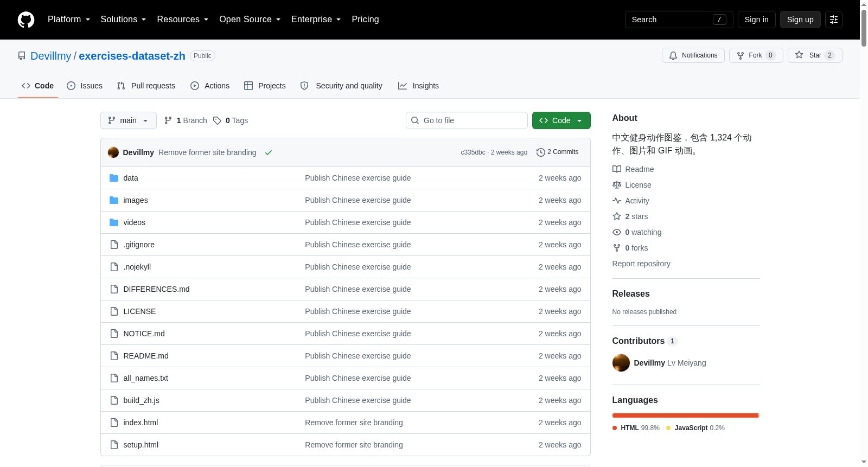The image size is (868, 467).
Task: Click the scale icon next to License
Action: [617, 185]
